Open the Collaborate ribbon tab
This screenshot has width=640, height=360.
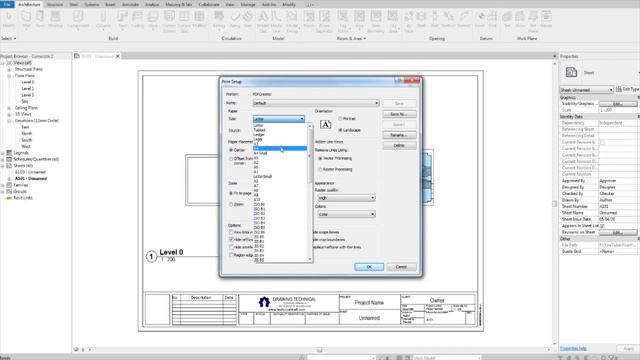coord(209,4)
